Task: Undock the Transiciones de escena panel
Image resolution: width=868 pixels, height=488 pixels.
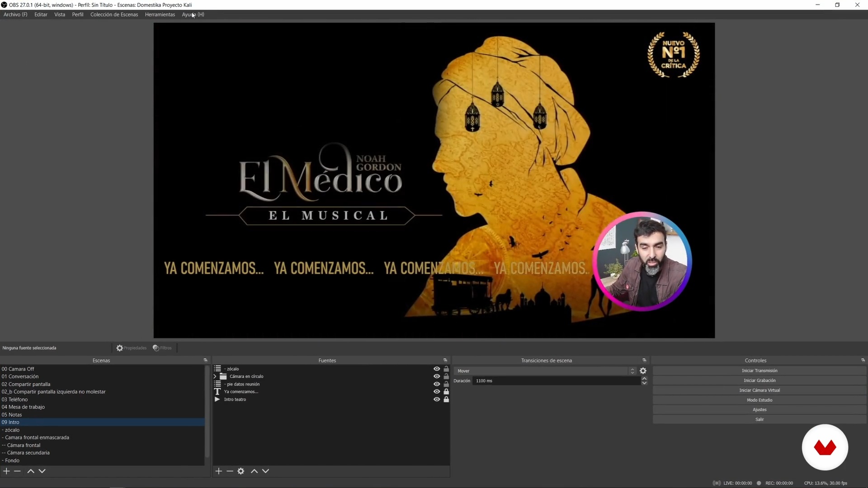Action: click(644, 360)
